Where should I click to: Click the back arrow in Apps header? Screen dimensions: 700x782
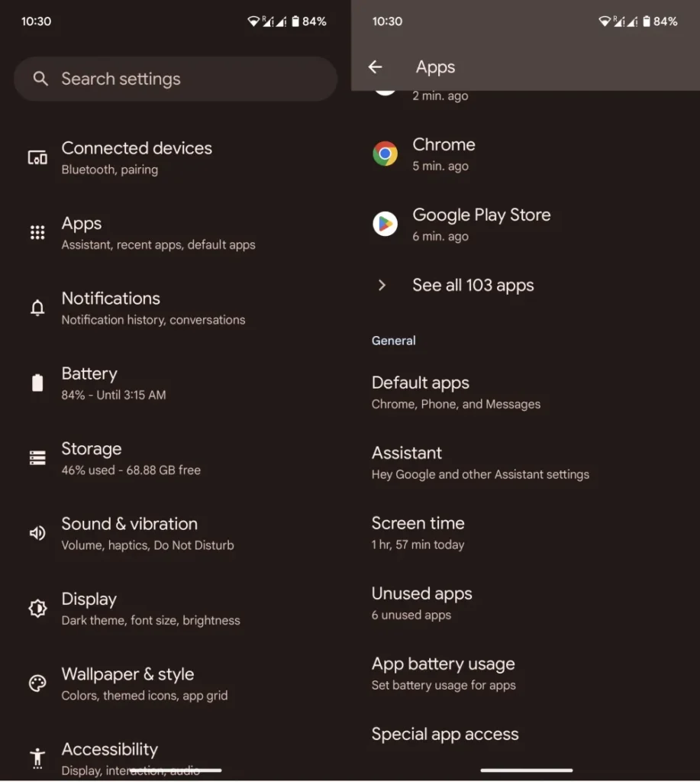tap(375, 67)
